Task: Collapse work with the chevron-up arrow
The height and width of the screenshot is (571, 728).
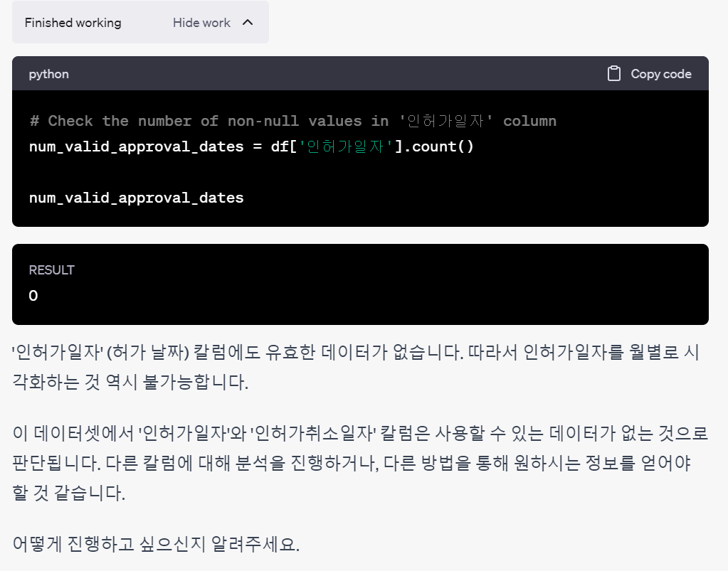Action: tap(248, 22)
